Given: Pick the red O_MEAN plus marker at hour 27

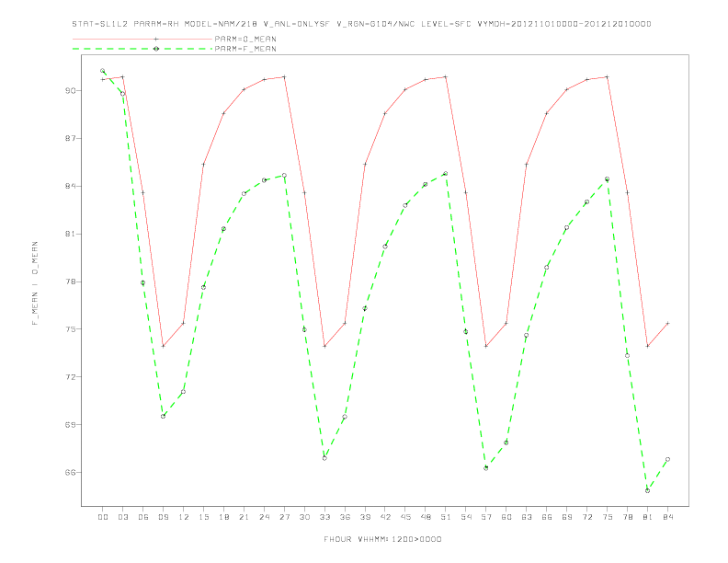Looking at the screenshot, I should click(x=284, y=76).
